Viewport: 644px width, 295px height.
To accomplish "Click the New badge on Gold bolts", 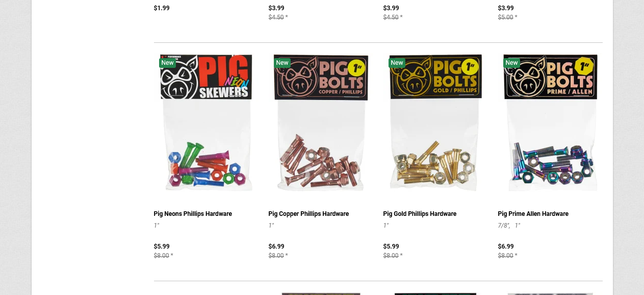I will (397, 63).
